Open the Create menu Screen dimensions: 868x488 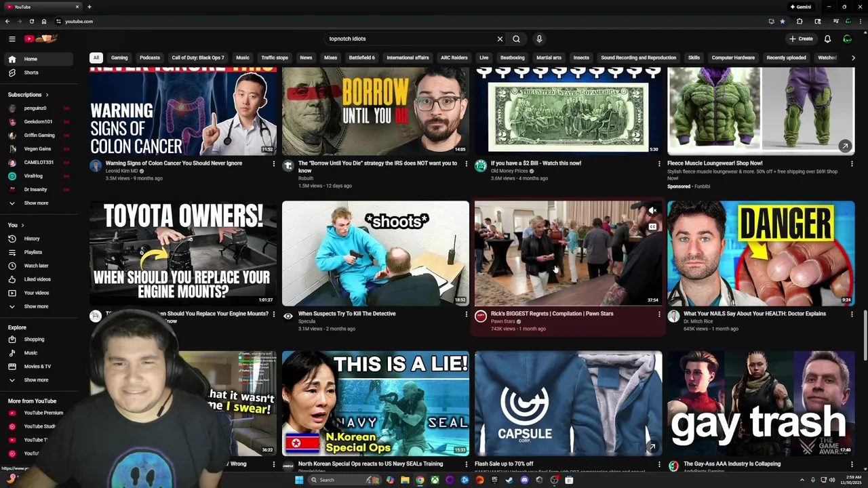click(801, 39)
